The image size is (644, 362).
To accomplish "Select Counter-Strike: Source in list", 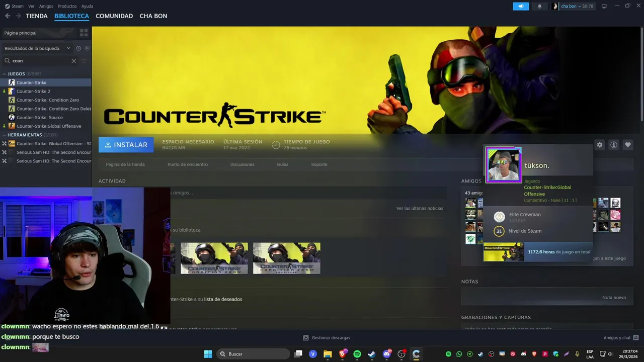I will point(46,117).
